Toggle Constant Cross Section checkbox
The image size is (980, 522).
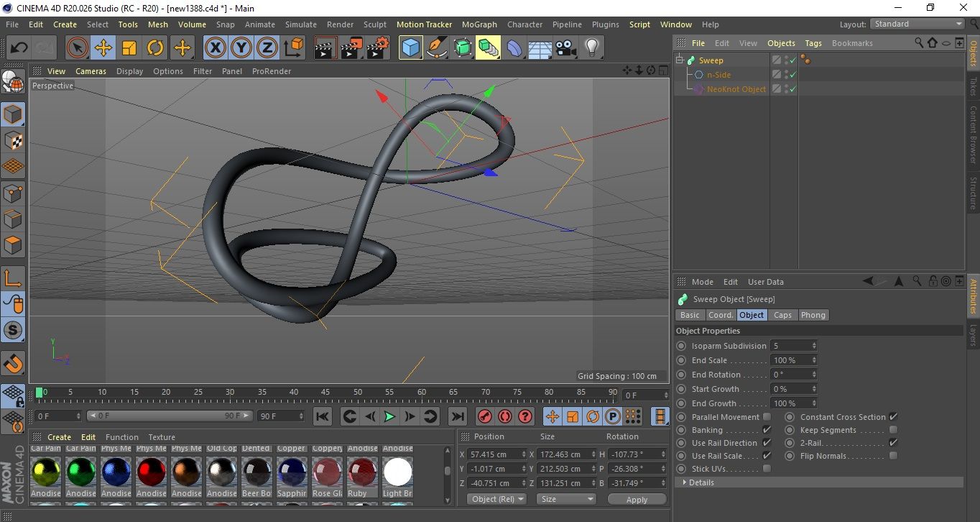(x=893, y=417)
